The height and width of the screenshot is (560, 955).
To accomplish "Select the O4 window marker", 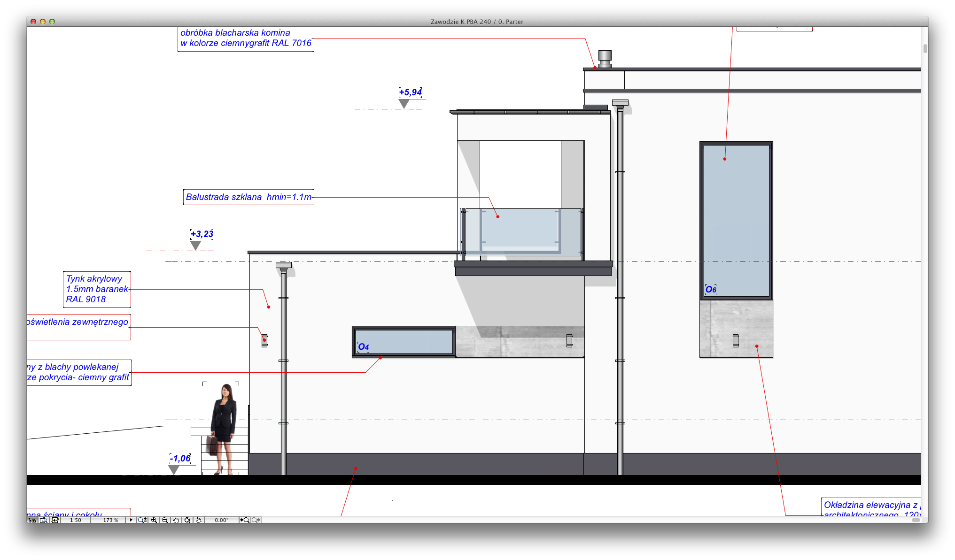I will pos(363,347).
